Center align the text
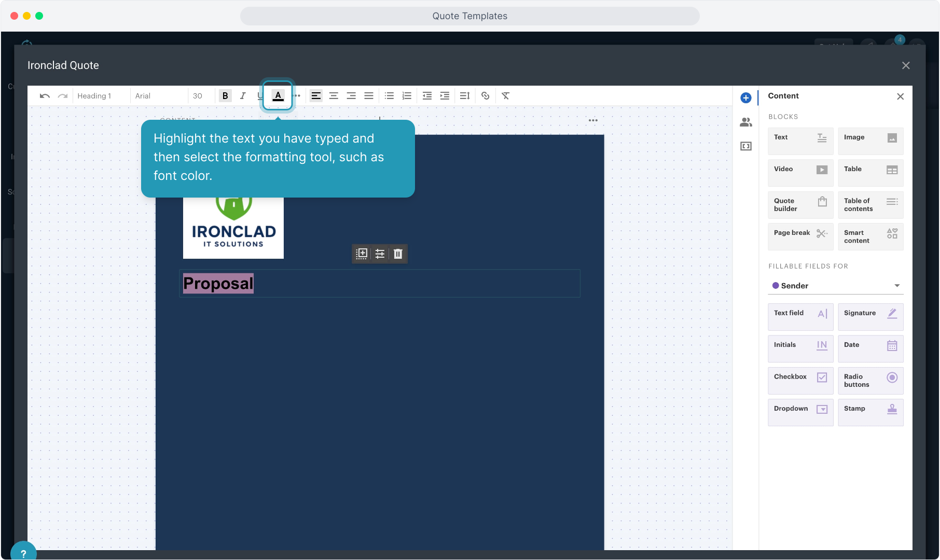This screenshot has height=560, width=940. coord(334,96)
